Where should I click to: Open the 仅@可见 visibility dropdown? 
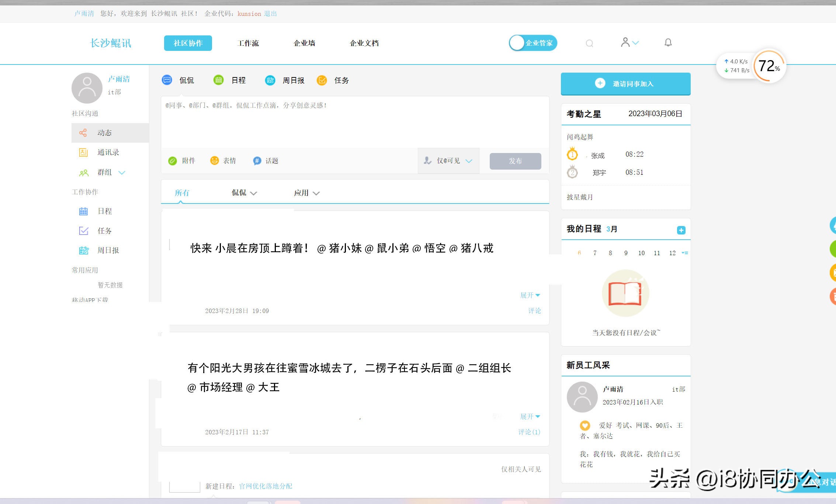(x=447, y=161)
